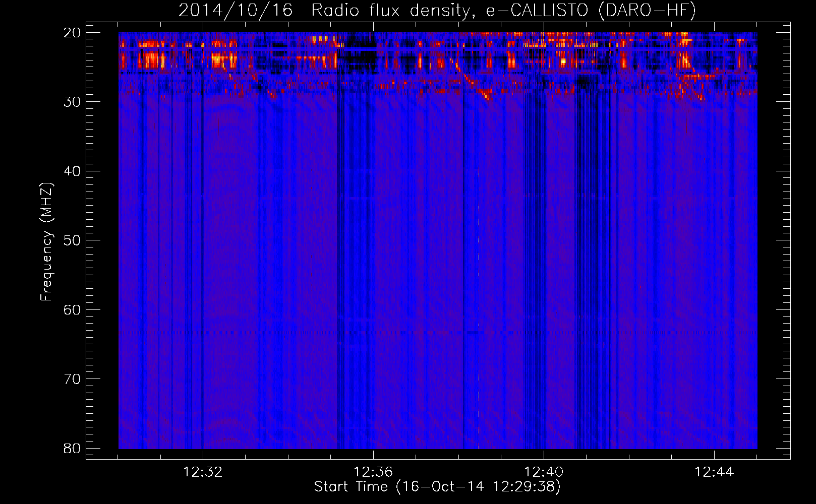This screenshot has width=816, height=504.
Task: Click the 12:44 time tick label
Action: pyautogui.click(x=714, y=472)
